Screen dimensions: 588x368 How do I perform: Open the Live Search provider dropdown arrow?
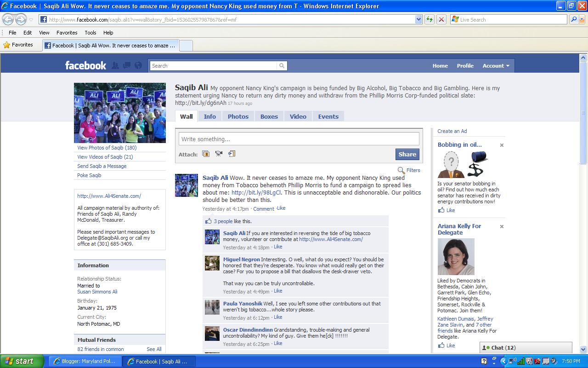(x=582, y=19)
